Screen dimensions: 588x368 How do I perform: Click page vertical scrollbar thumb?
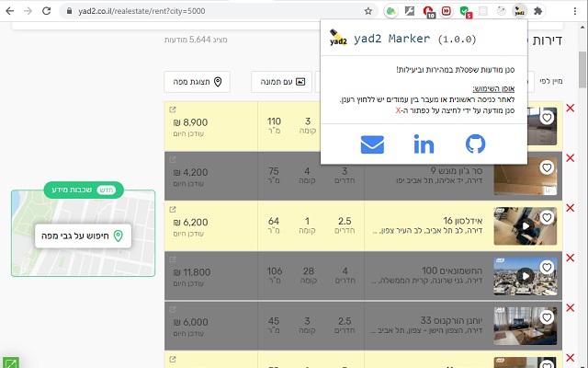click(x=582, y=70)
